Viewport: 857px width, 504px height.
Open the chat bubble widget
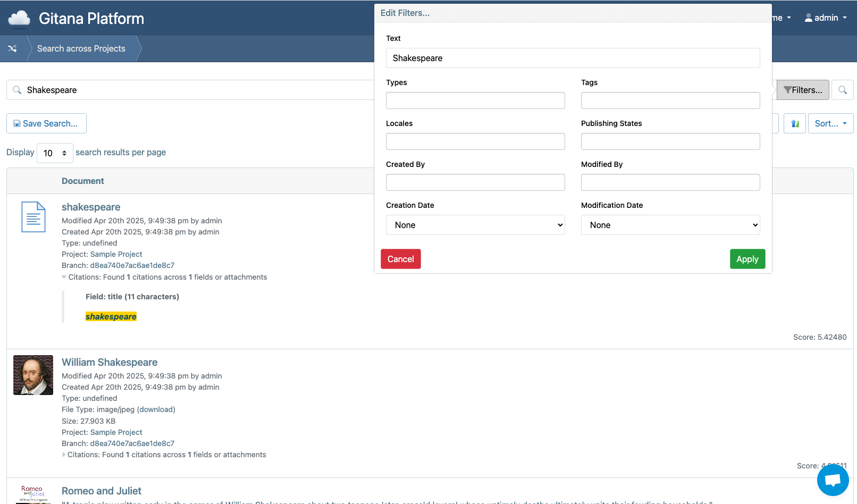tap(833, 480)
